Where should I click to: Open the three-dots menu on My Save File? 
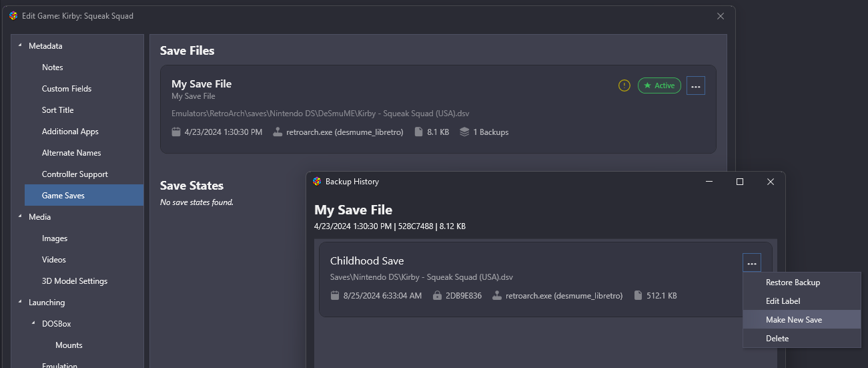click(x=696, y=85)
